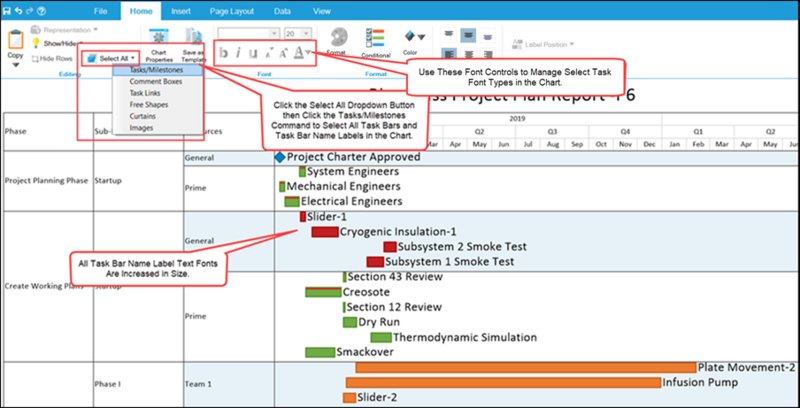Open the Label Position dropdown
This screenshot has width=800, height=408.
coord(543,44)
